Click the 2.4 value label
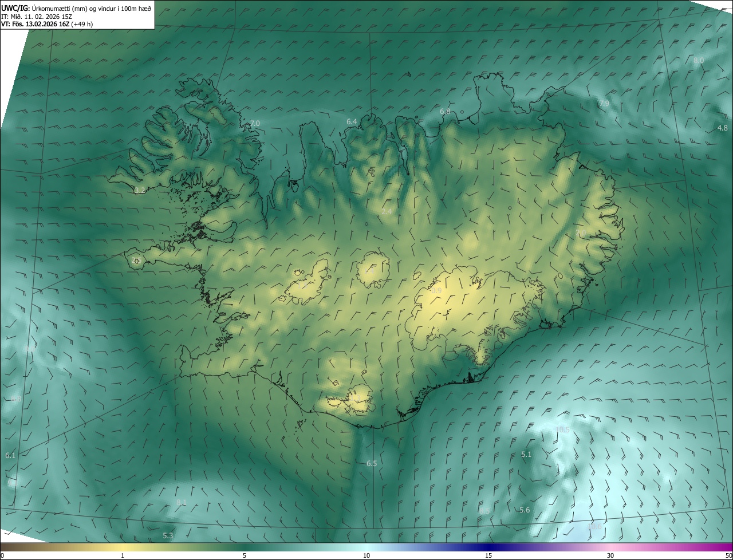The width and height of the screenshot is (733, 560). tap(387, 211)
